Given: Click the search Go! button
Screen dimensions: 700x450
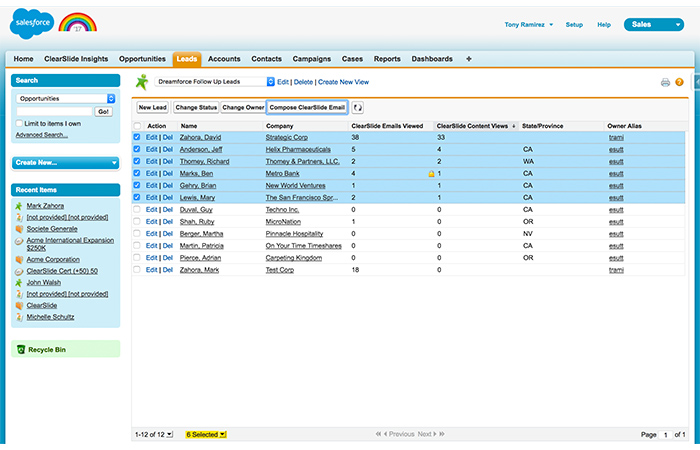Looking at the screenshot, I should point(104,112).
